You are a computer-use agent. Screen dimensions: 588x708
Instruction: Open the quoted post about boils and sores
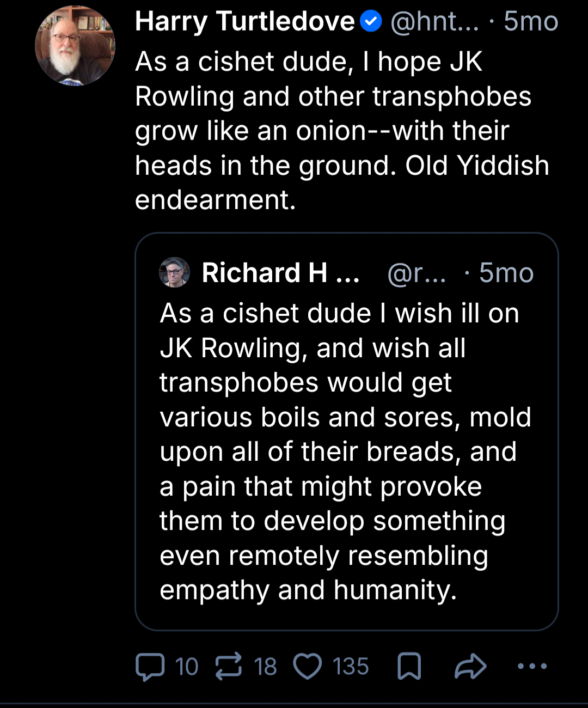pyautogui.click(x=347, y=431)
